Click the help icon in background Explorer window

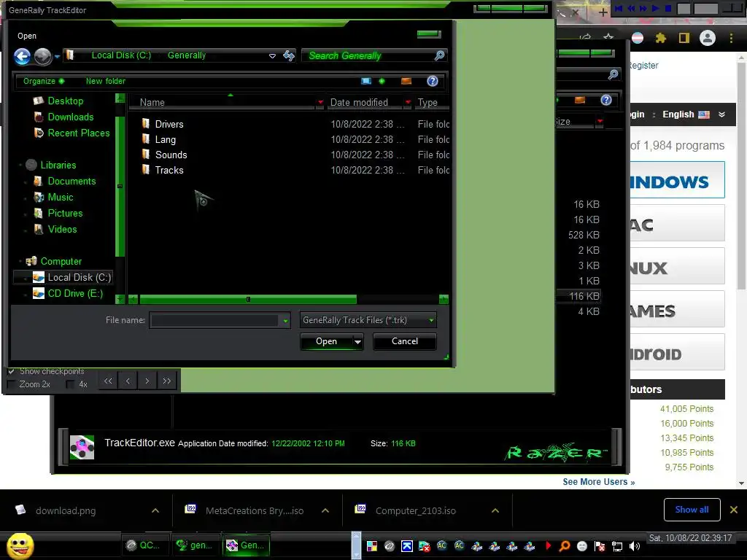606,100
